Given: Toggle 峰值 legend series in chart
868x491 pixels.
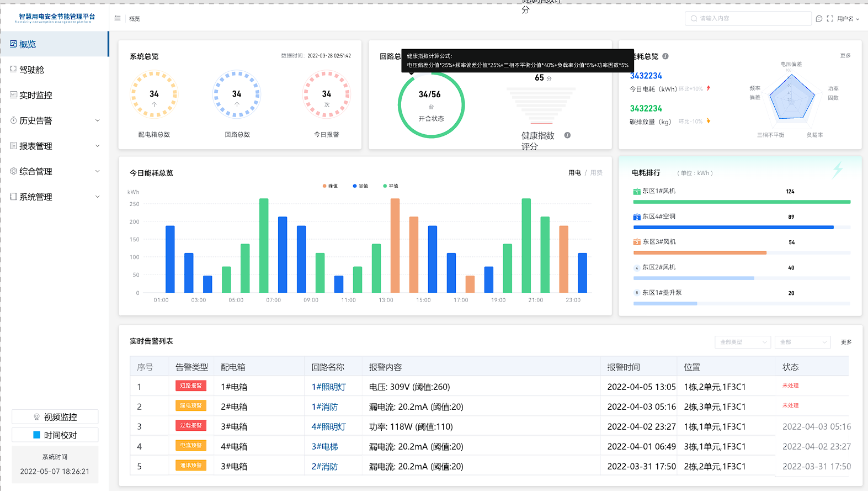Looking at the screenshot, I should tap(330, 186).
